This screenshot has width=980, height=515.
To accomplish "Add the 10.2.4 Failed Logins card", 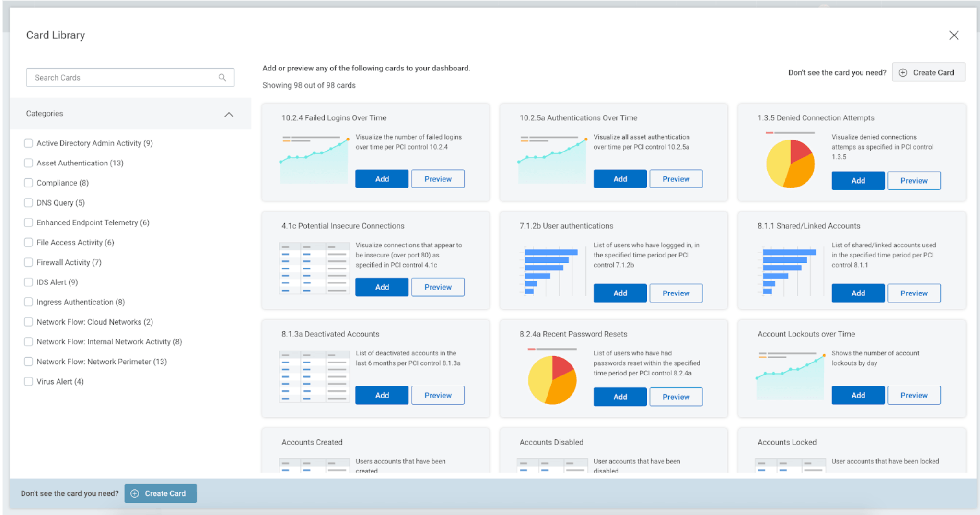I will 382,179.
